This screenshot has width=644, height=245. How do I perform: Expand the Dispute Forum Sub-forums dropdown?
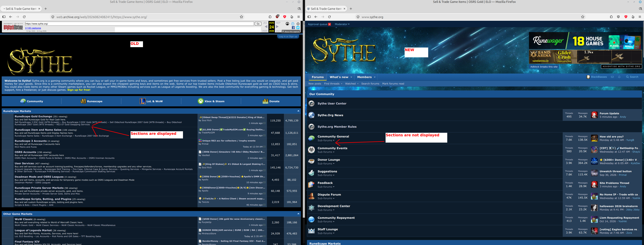click(326, 198)
